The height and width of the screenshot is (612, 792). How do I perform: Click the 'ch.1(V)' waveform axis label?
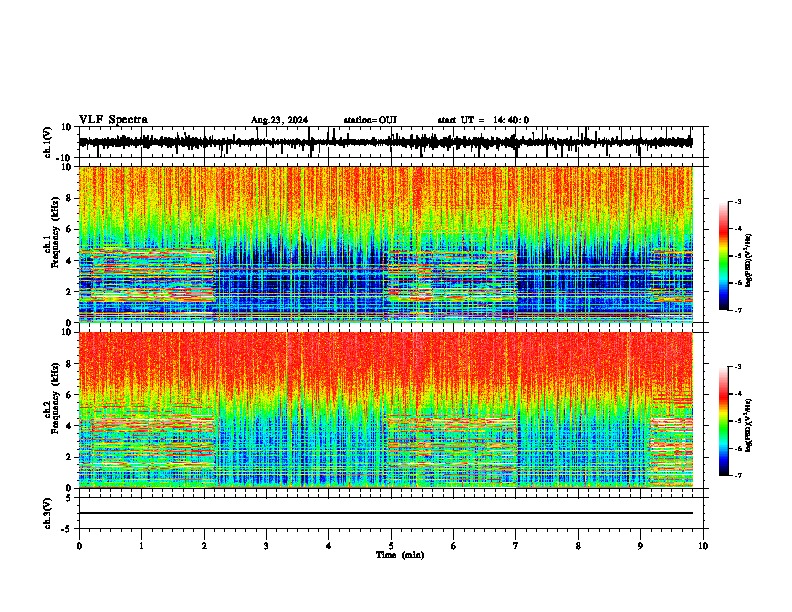[48, 142]
